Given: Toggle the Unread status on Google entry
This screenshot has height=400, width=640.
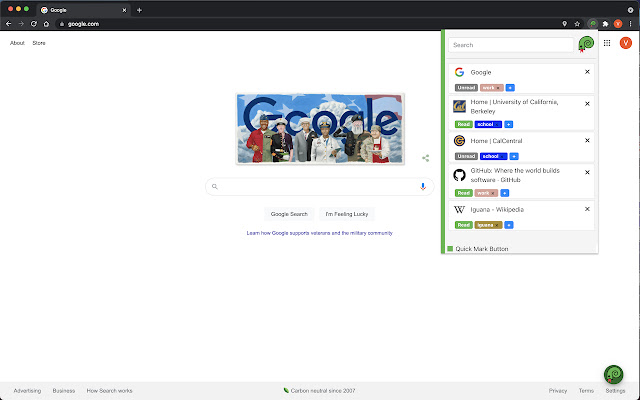Looking at the screenshot, I should pos(466,88).
